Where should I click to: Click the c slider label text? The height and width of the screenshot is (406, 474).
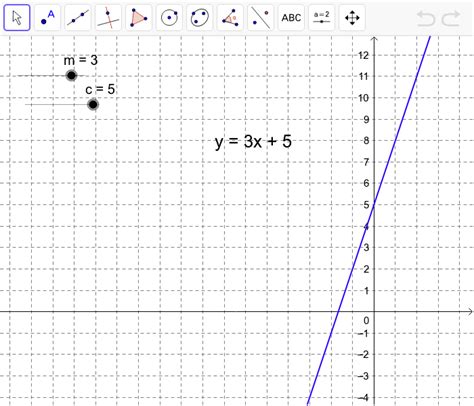pyautogui.click(x=100, y=89)
